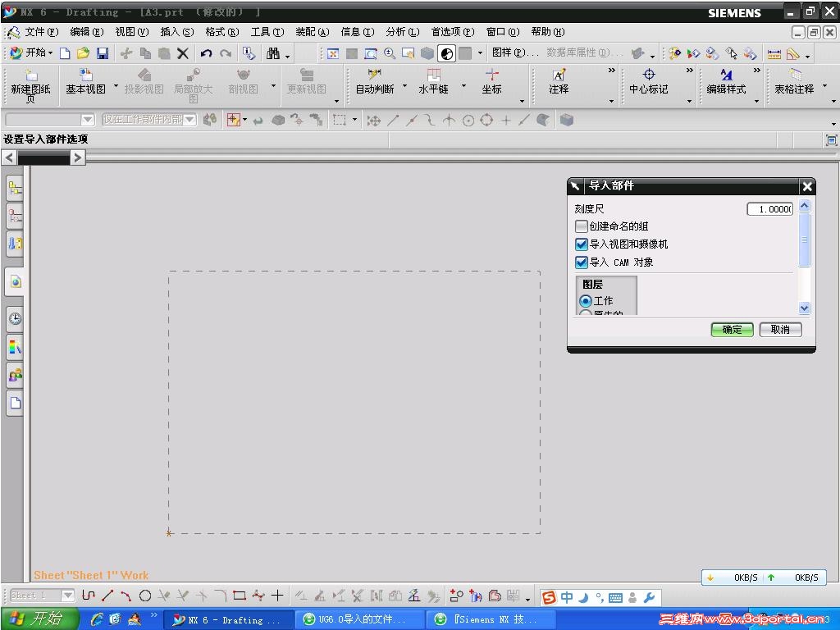Click Base View 基本视图 icon
The height and width of the screenshot is (630, 840).
(85, 81)
